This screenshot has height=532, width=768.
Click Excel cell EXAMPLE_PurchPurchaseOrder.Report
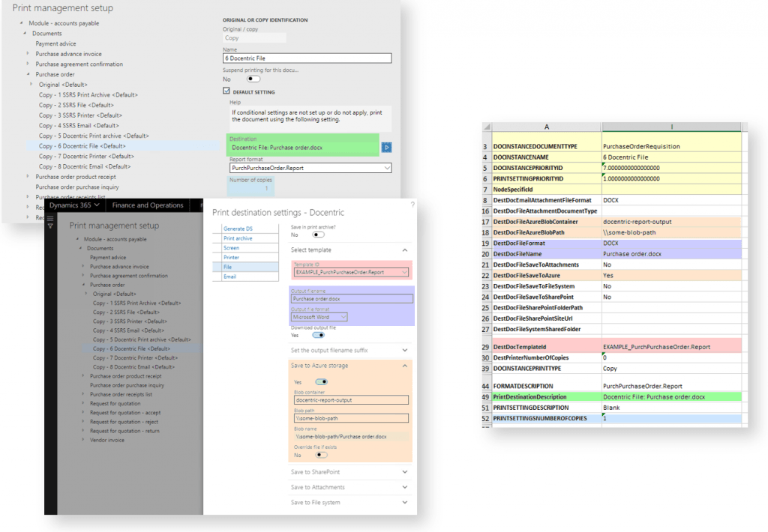[671, 346]
